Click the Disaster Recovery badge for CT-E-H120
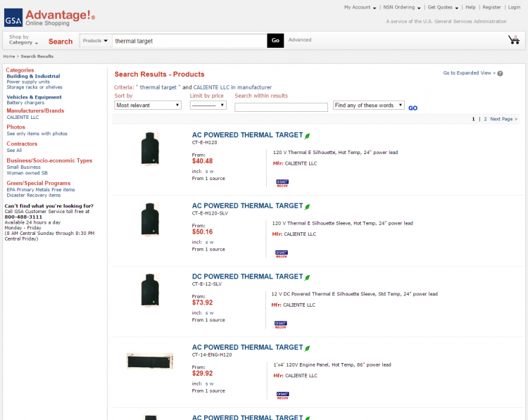The image size is (528, 420). pos(282,183)
